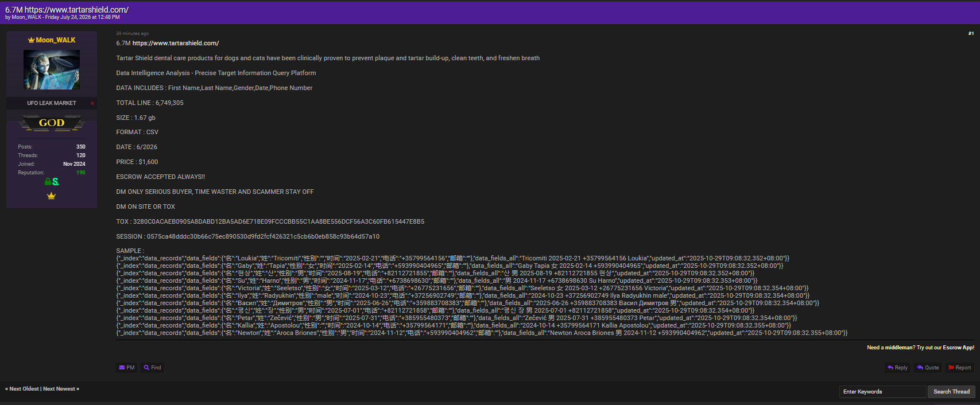Click the 'SIZE : 1.67 gb' line
The height and width of the screenshot is (405, 980).
[136, 118]
